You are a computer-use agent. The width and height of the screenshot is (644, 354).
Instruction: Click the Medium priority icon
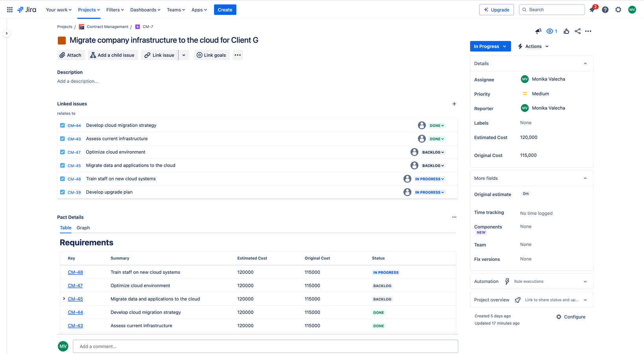[524, 94]
